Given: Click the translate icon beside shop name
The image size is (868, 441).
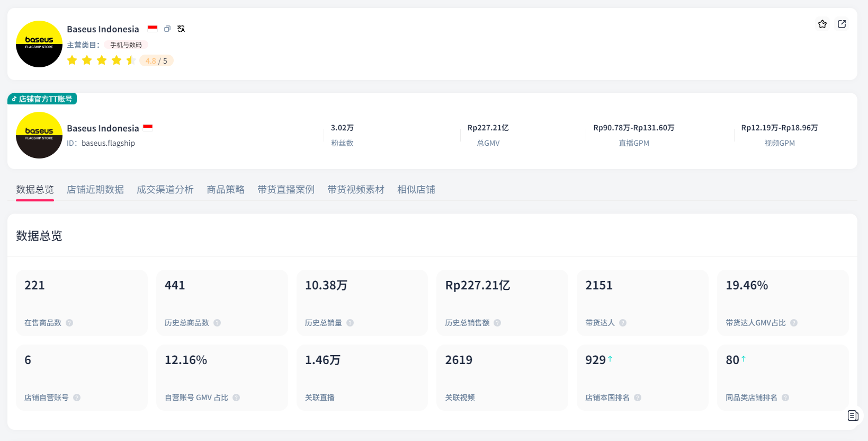Looking at the screenshot, I should (181, 29).
